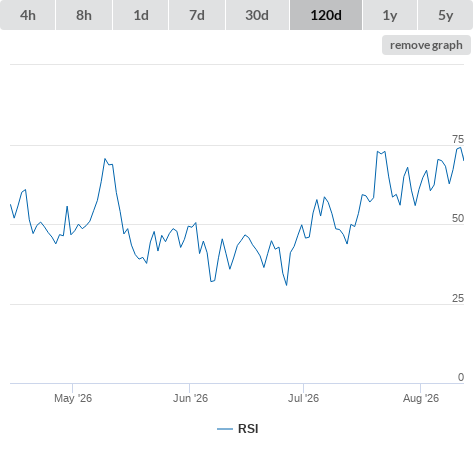This screenshot has height=455, width=474.
Task: Click the RSI line's lowest dip before July
Action: pyautogui.click(x=286, y=285)
